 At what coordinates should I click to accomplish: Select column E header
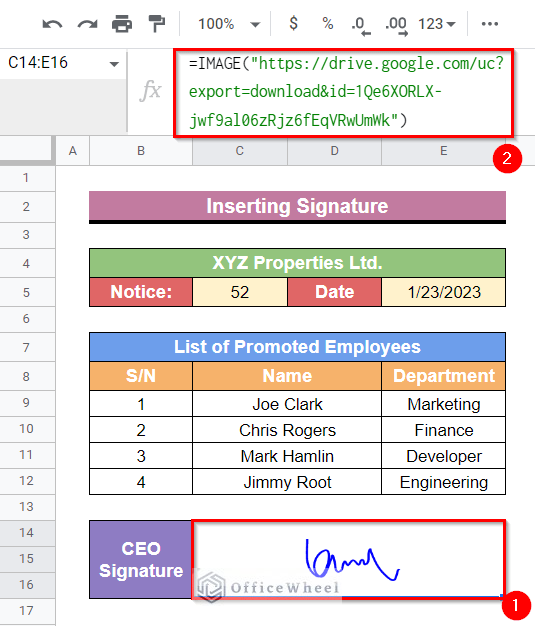444,151
